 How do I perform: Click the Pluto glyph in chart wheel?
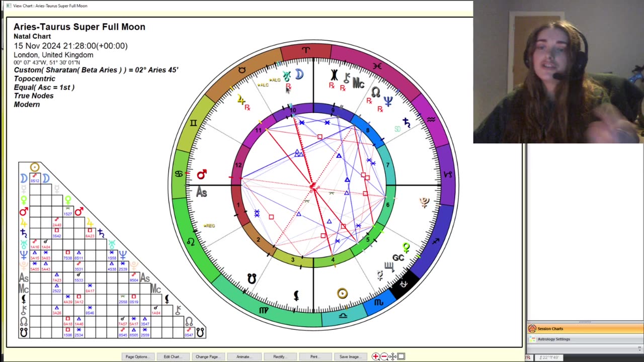tap(424, 202)
